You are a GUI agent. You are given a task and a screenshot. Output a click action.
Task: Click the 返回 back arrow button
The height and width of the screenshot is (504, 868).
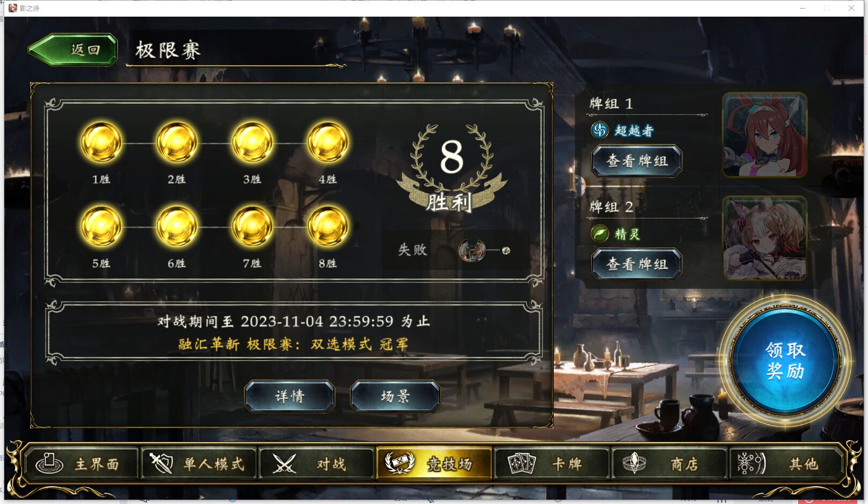[73, 50]
